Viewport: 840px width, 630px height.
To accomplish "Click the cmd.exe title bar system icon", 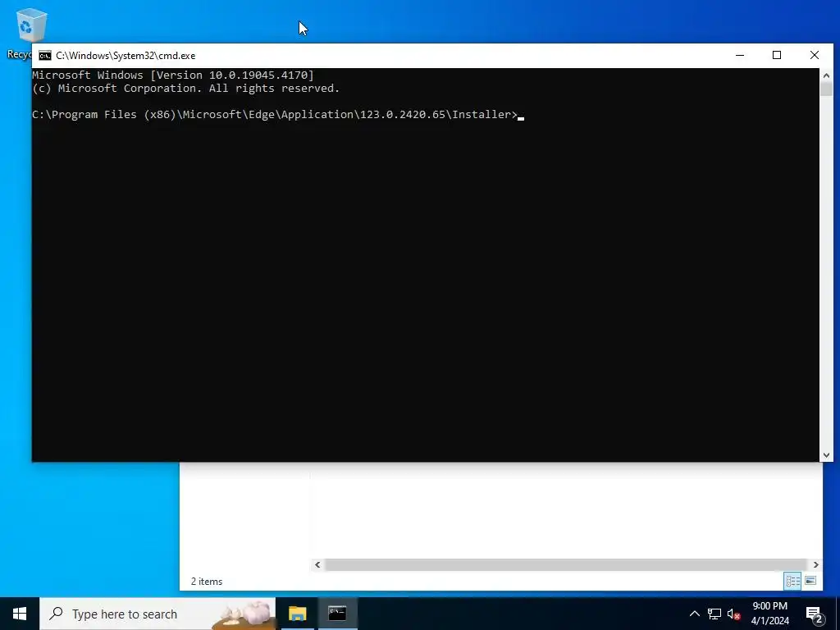I will [45, 56].
